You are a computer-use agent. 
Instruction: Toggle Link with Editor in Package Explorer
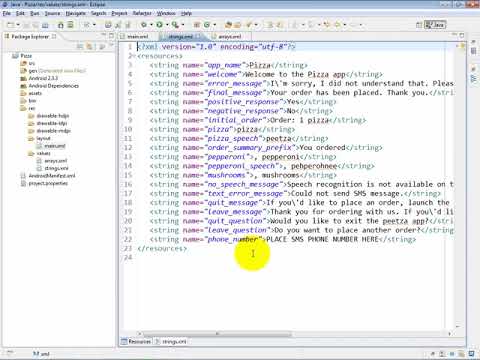89,46
